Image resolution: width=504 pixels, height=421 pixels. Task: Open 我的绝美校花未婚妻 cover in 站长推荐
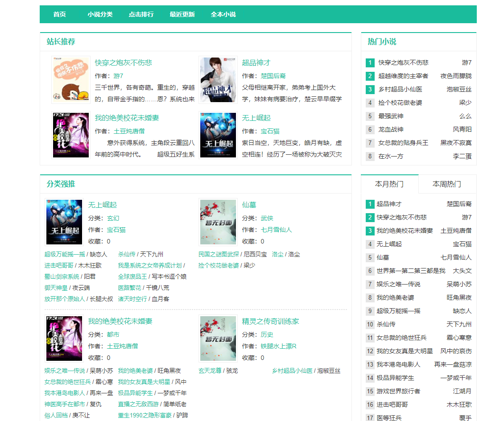coord(71,135)
